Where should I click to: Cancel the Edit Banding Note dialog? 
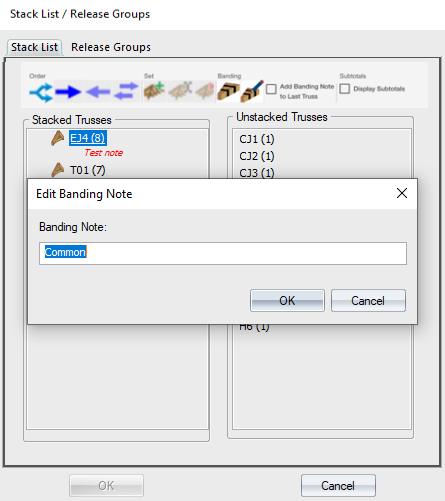point(368,301)
